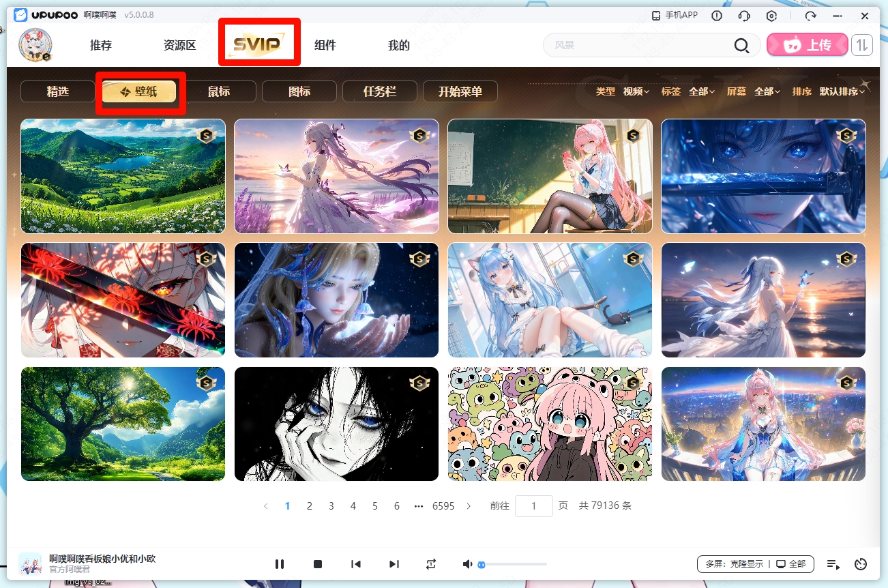This screenshot has width=888, height=588.
Task: Click the exclamation notice icon in title bar
Action: 717,16
